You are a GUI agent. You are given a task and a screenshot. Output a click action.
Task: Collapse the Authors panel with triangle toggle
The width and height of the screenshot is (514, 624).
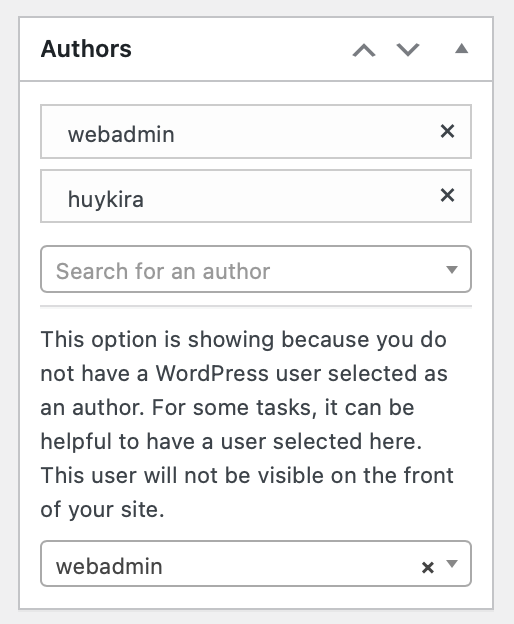pyautogui.click(x=461, y=49)
